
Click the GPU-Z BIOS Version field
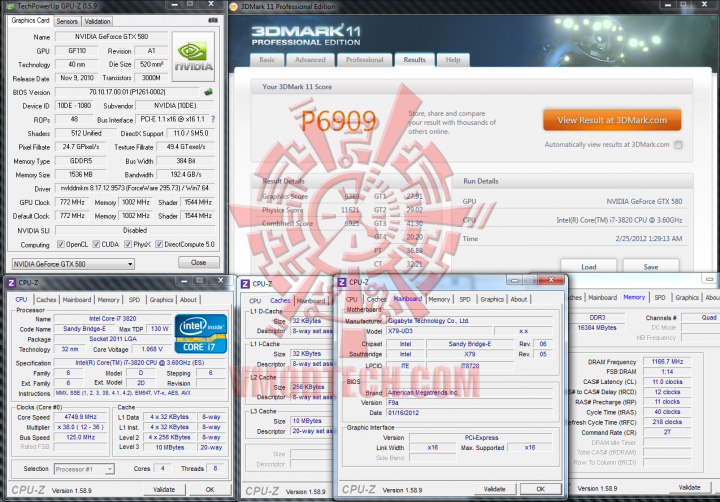(x=127, y=92)
